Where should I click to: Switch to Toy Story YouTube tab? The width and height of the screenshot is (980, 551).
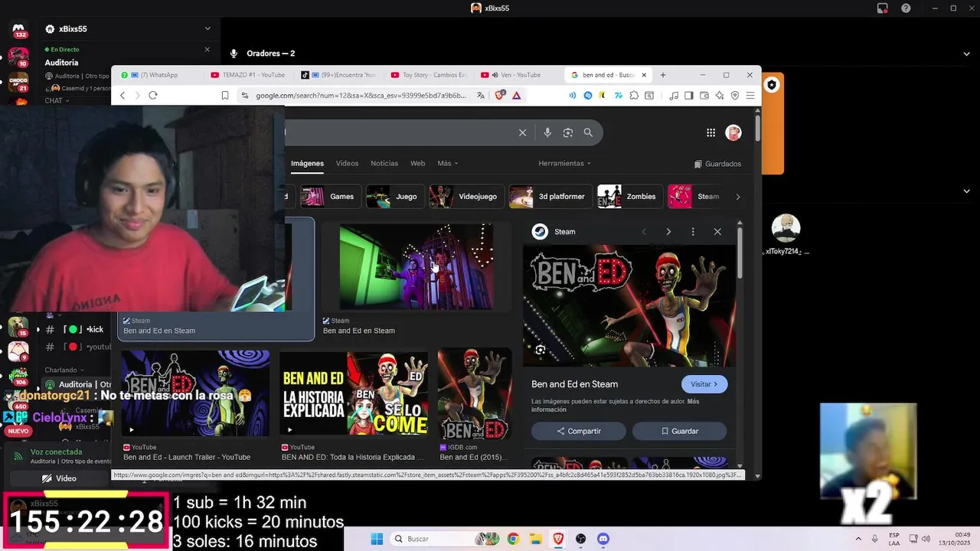tap(429, 75)
